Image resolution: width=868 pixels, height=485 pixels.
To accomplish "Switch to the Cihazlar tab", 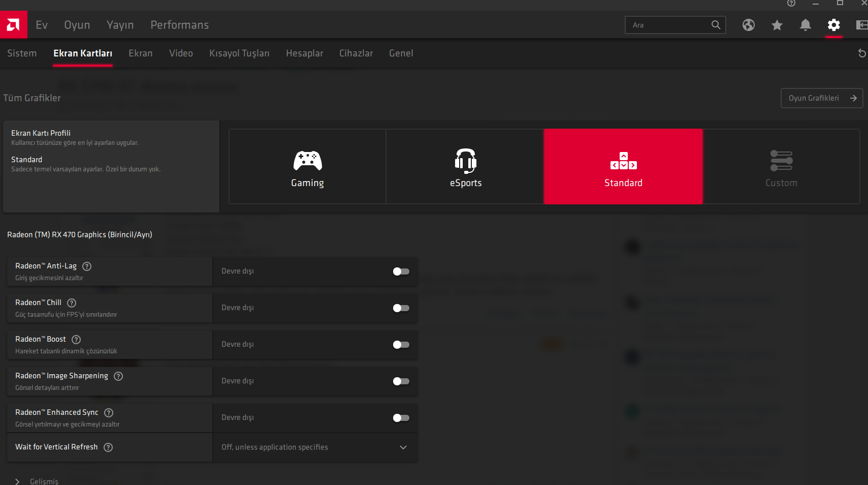I will point(356,53).
